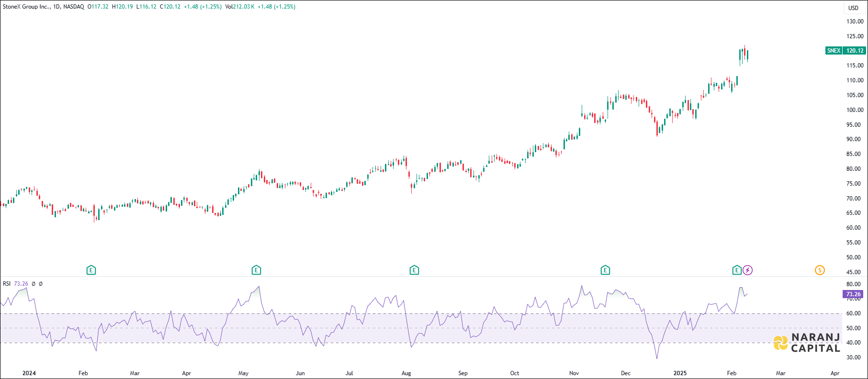This screenshot has height=379, width=868.
Task: Click the Aug label on the time axis
Action: pos(406,373)
